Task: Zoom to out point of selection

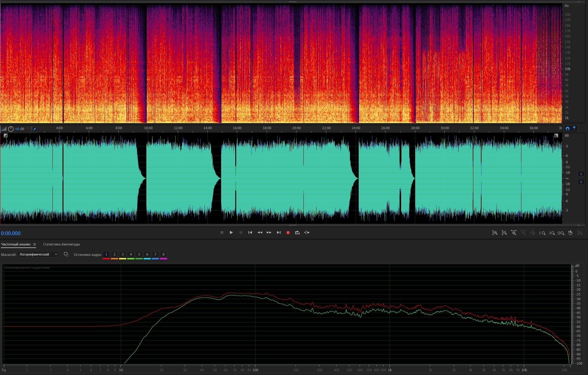Action: click(552, 233)
